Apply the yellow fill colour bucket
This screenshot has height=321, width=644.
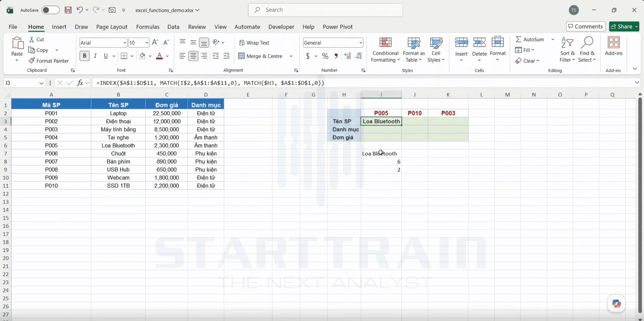tap(143, 56)
